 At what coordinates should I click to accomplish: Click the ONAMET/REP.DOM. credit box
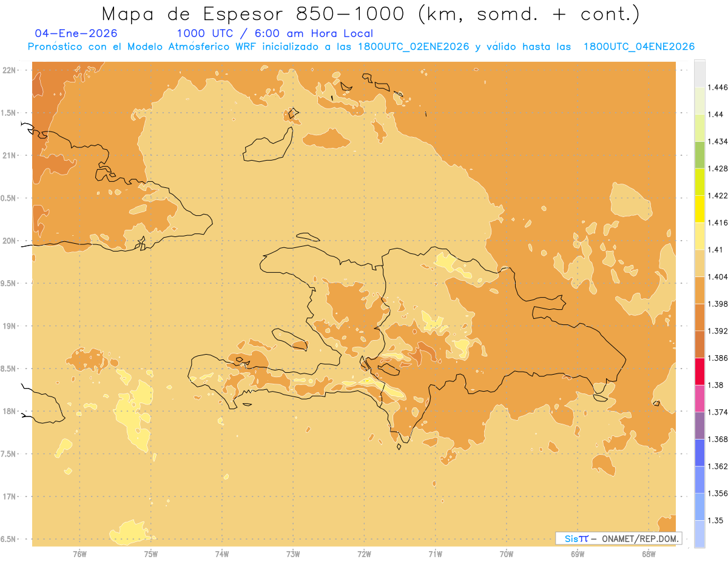click(x=619, y=538)
